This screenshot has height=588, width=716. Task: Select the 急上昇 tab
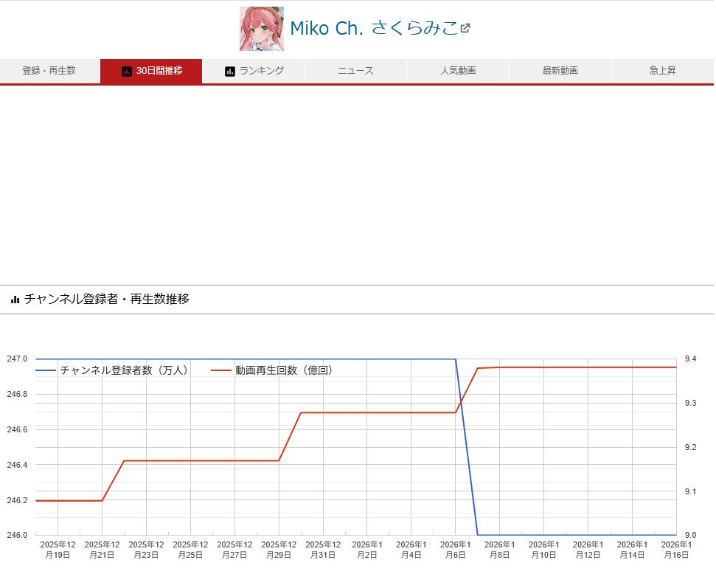tap(662, 71)
